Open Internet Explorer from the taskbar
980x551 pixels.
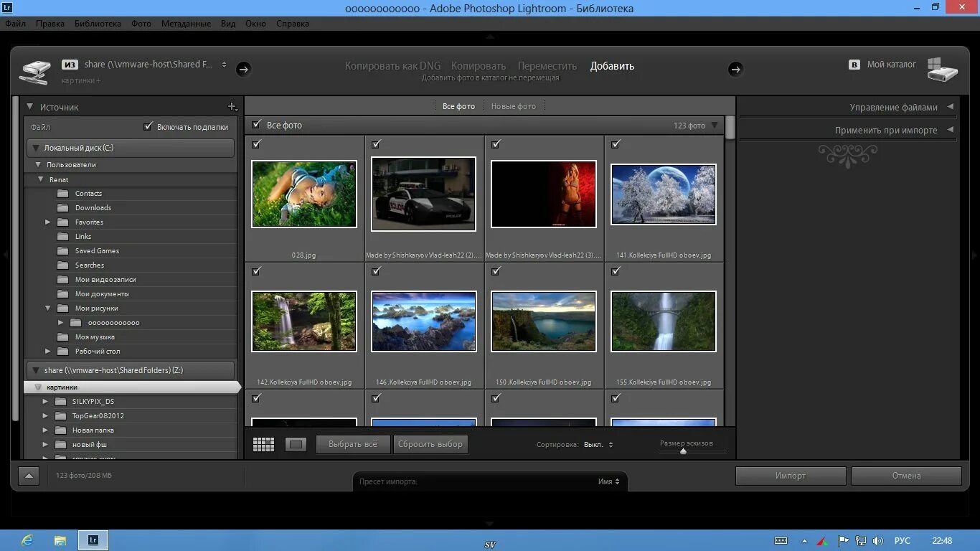[28, 540]
